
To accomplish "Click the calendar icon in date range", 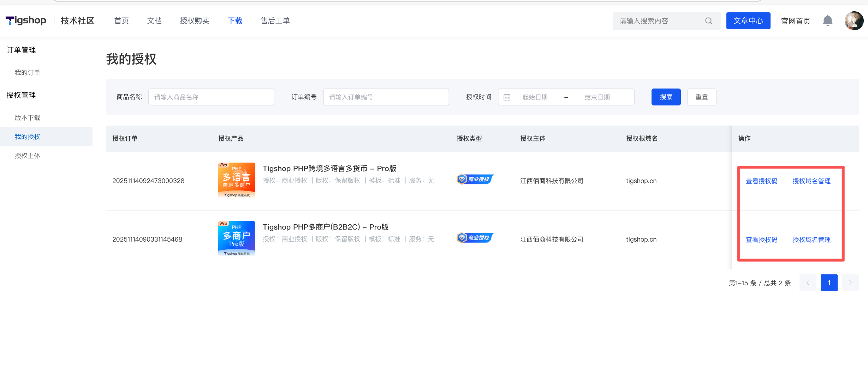I will [x=507, y=97].
